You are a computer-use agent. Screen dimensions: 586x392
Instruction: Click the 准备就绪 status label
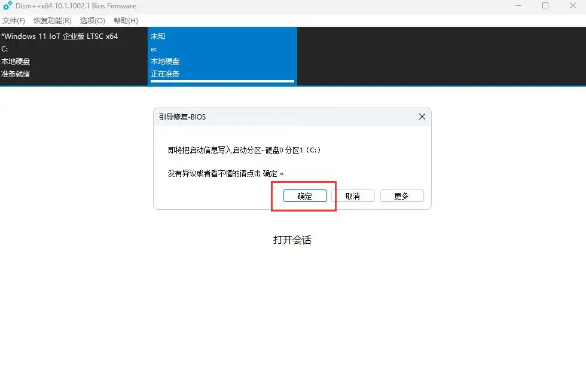tap(17, 73)
